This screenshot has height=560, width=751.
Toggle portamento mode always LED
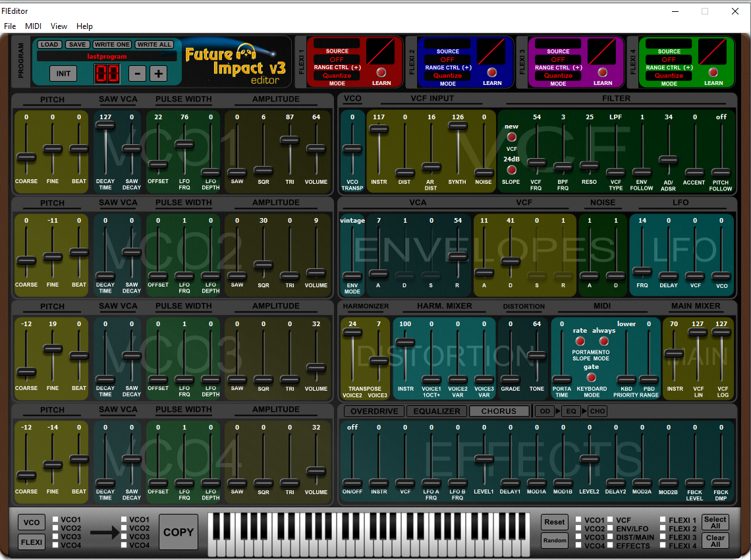(603, 341)
